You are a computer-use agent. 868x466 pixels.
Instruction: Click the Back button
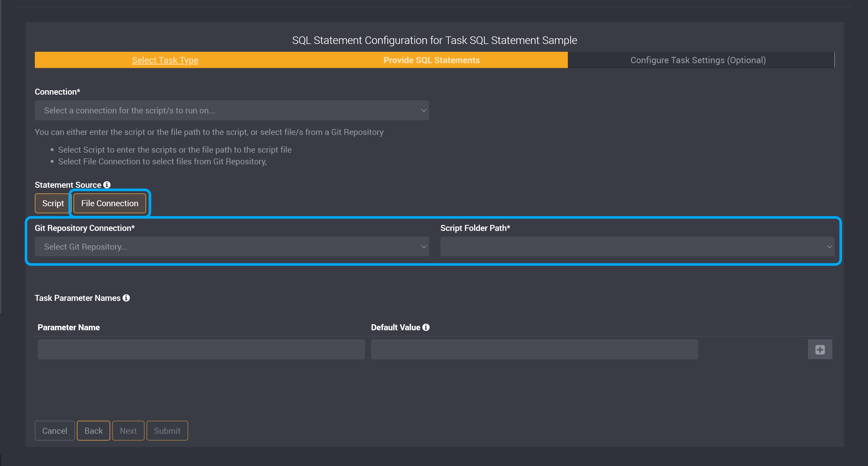coord(93,431)
